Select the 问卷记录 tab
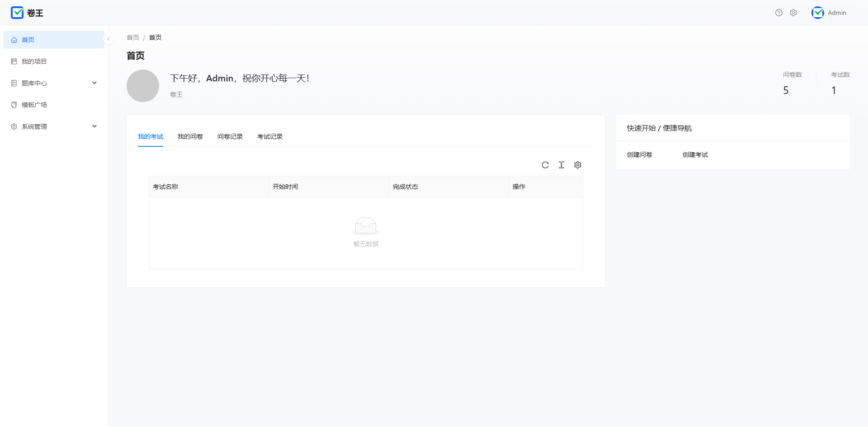This screenshot has height=427, width=868. coord(230,136)
